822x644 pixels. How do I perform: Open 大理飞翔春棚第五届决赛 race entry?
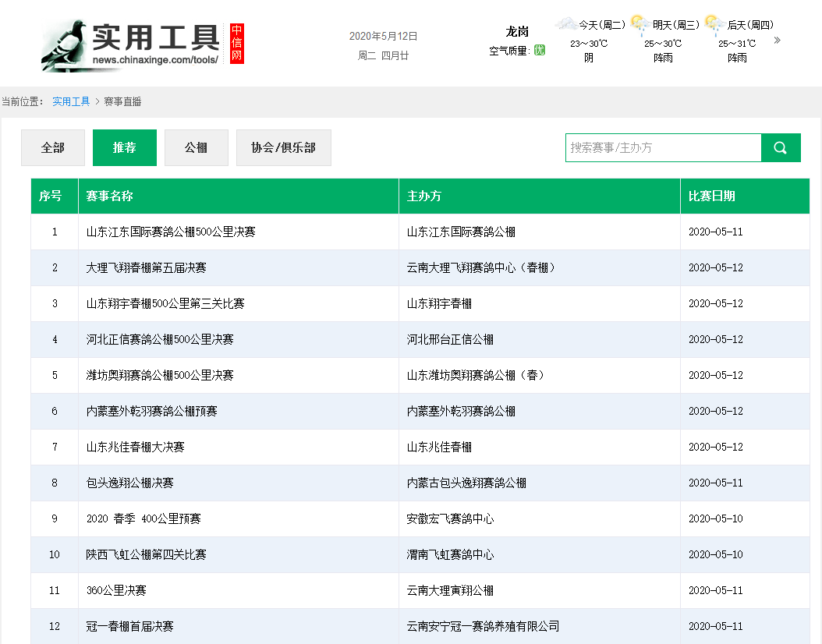pos(147,268)
